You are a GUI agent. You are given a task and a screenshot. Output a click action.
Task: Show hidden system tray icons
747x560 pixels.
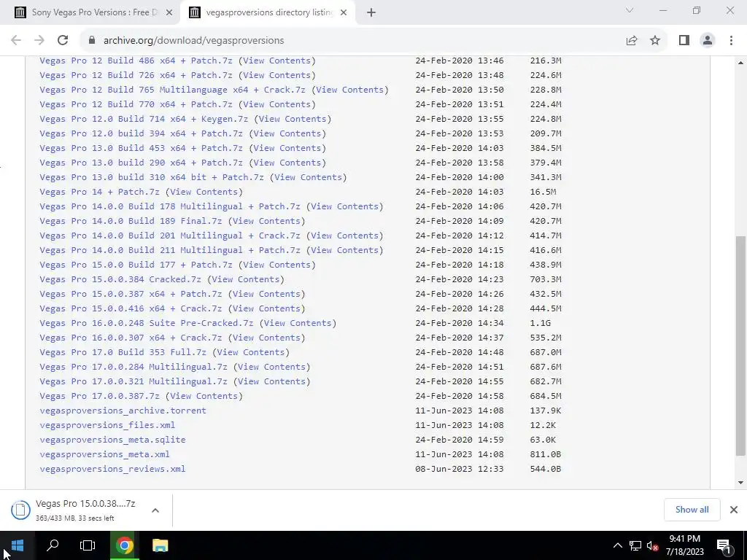click(x=617, y=545)
